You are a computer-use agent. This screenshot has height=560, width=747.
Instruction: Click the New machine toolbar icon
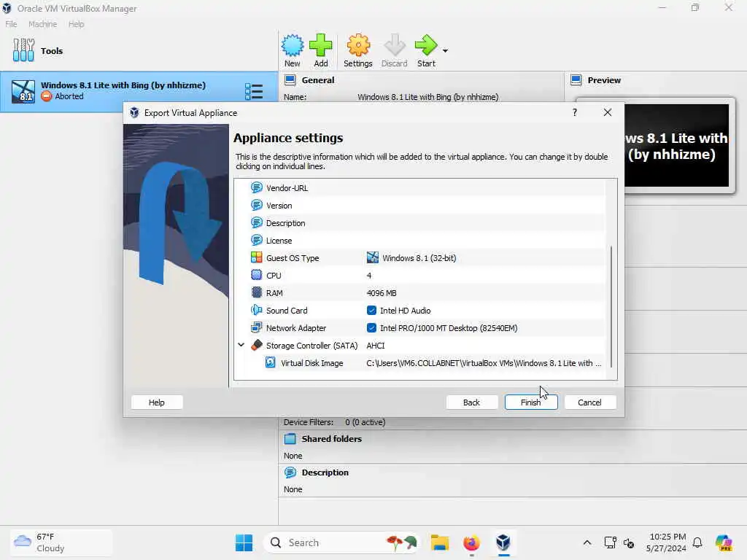(292, 46)
